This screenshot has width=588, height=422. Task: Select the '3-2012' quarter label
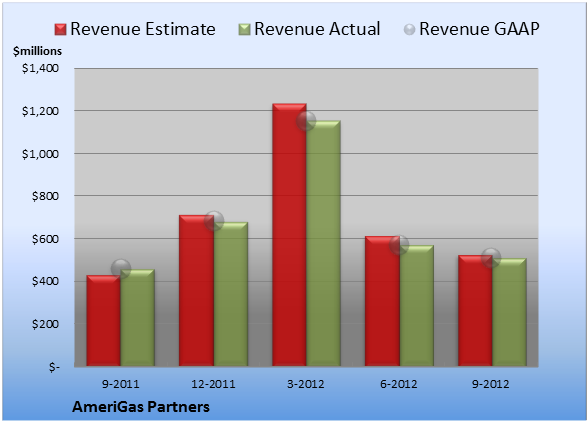tap(306, 384)
